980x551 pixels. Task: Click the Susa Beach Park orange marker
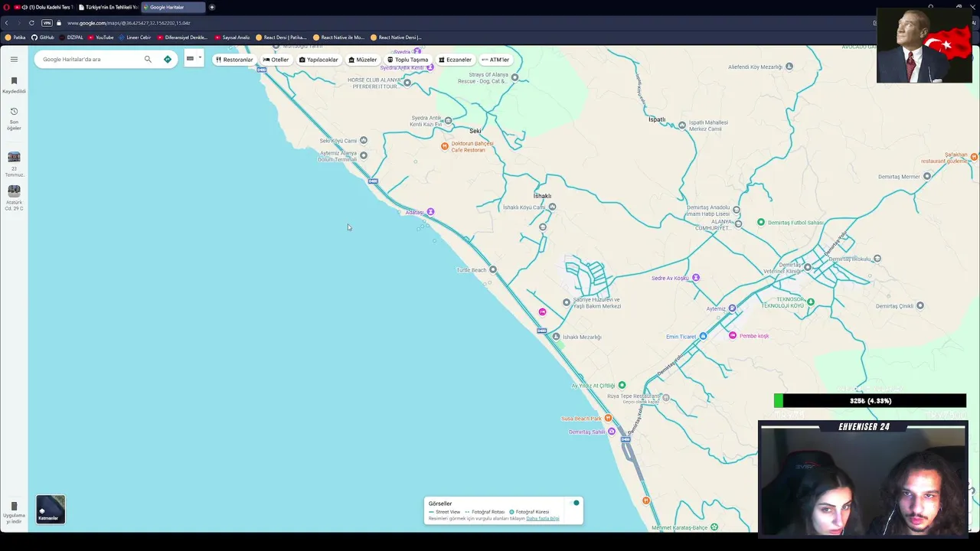[x=608, y=418]
